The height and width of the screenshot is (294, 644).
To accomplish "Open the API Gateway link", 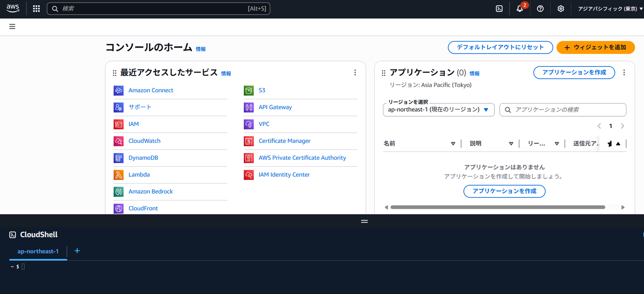I will coord(275,107).
